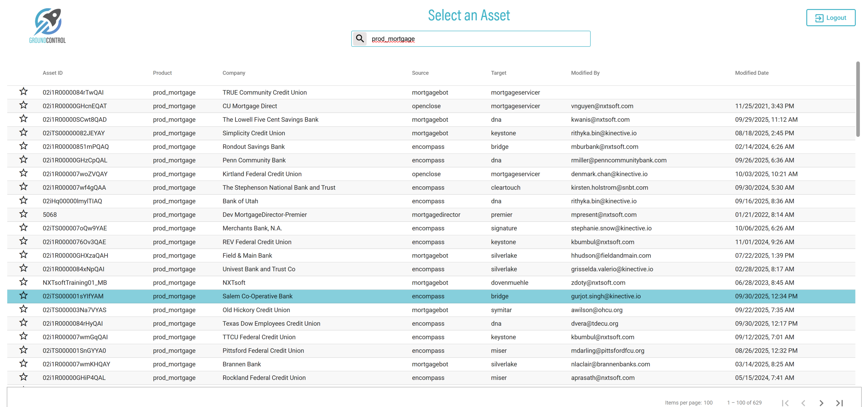
Task: Open the Penn Community Bank asset row
Action: (x=254, y=160)
